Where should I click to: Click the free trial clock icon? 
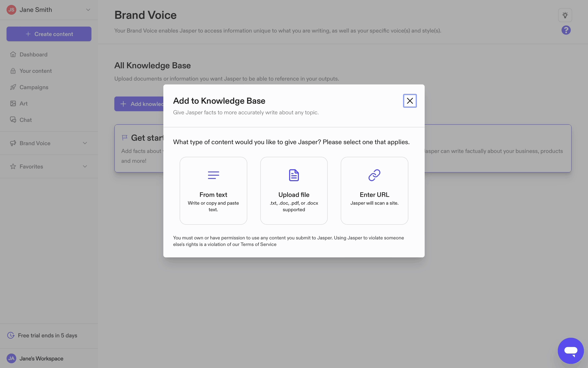click(x=11, y=335)
